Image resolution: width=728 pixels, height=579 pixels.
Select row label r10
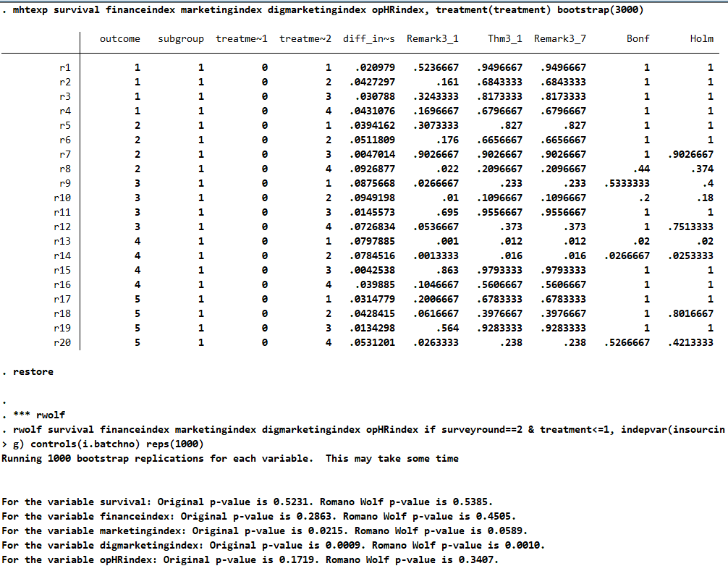(x=62, y=198)
